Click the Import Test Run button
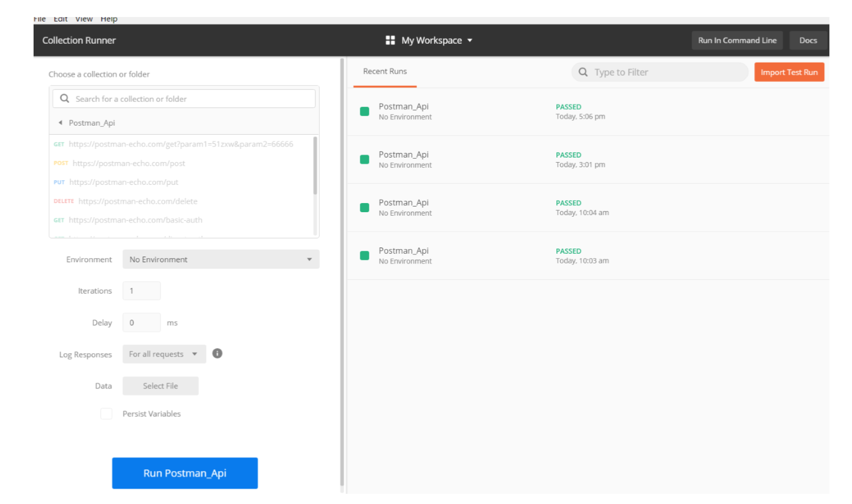The image size is (852, 504). tap(789, 72)
